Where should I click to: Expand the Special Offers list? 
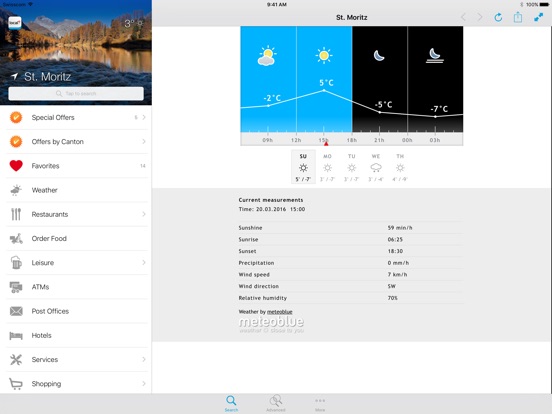[76, 118]
